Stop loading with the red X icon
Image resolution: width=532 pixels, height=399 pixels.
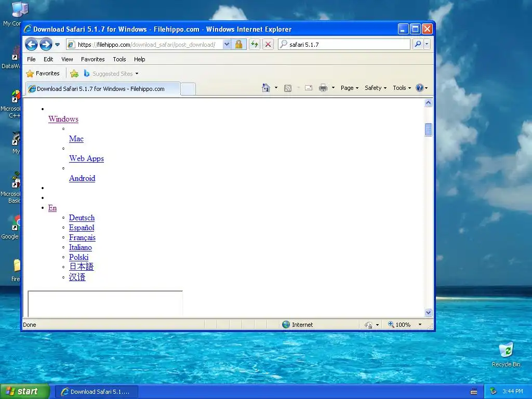pos(268,45)
